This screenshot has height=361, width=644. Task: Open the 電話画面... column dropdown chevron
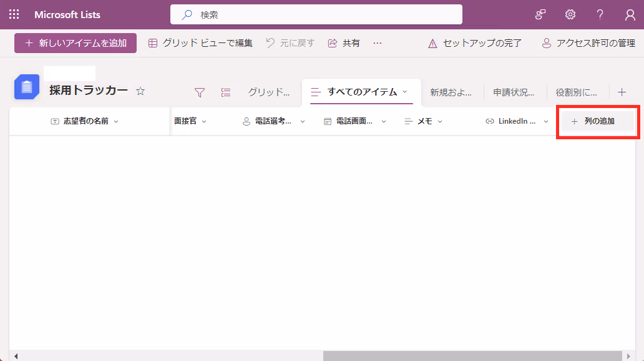pyautogui.click(x=384, y=121)
